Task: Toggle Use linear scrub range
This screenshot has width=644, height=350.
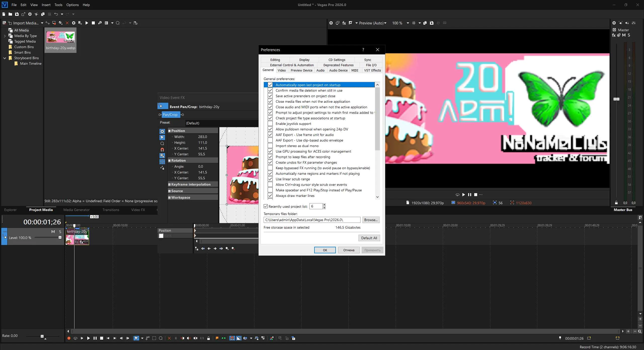Action: (270, 179)
